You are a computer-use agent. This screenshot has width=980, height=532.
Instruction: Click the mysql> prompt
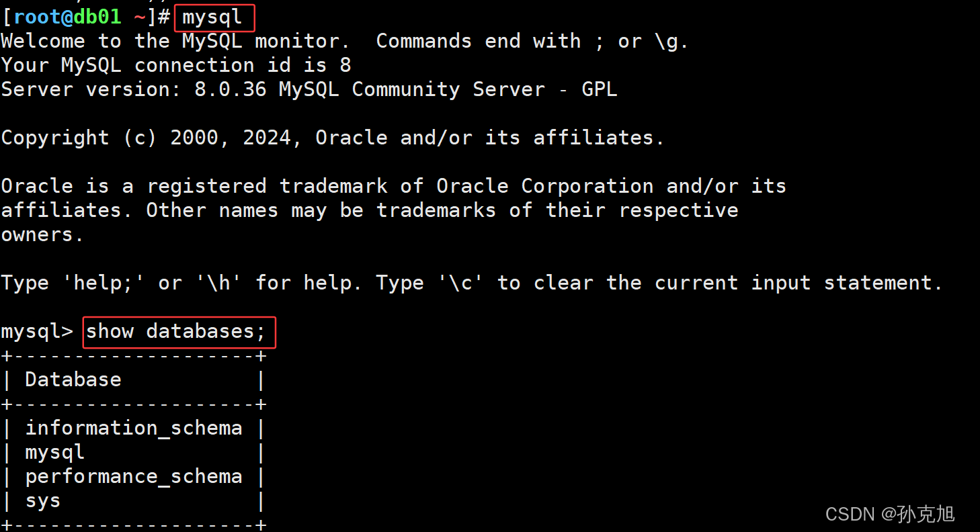tap(37, 331)
